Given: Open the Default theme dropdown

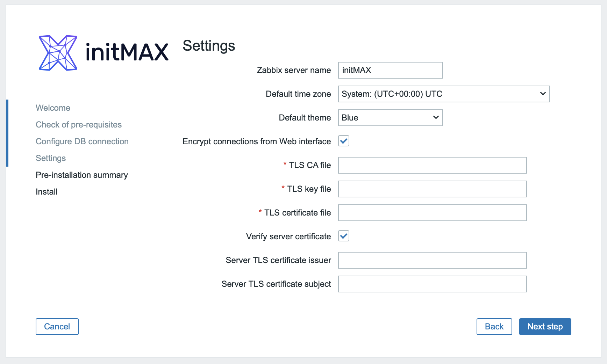Looking at the screenshot, I should [390, 118].
